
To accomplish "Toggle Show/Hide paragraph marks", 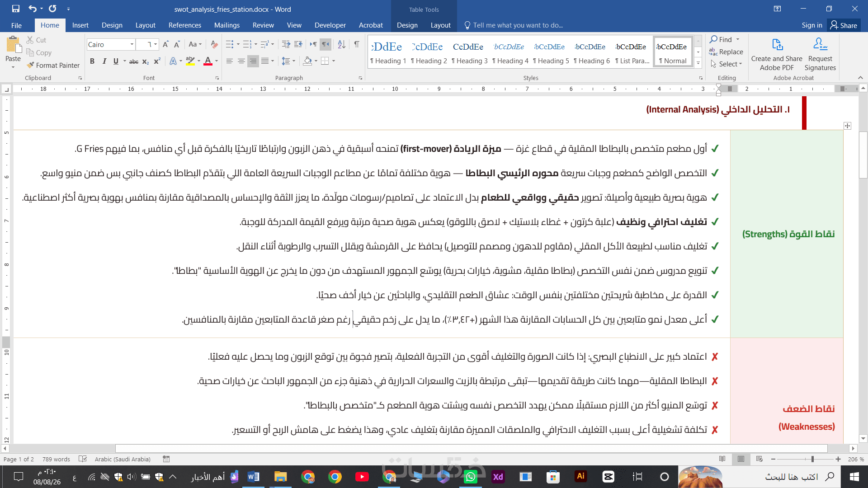I will click(357, 44).
